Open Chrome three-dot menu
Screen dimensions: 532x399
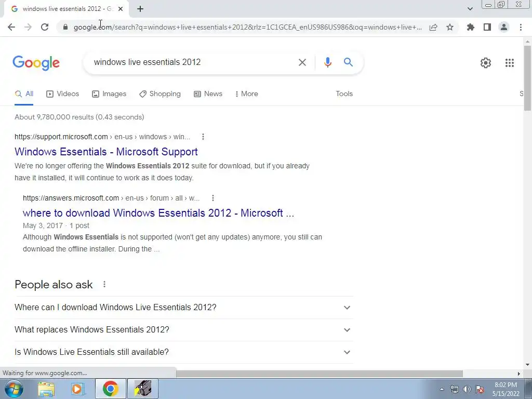coord(521,27)
